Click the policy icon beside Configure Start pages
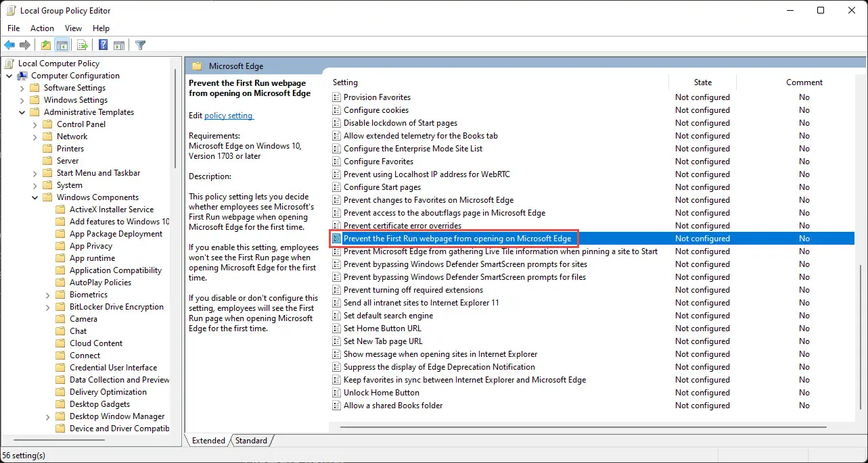The height and width of the screenshot is (463, 868). (x=336, y=187)
